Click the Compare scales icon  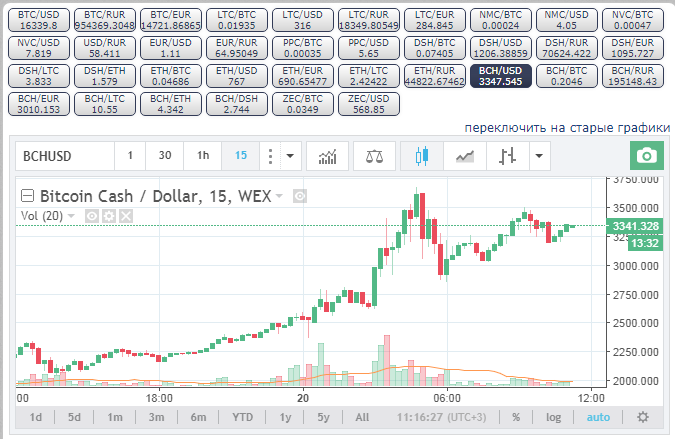point(374,156)
